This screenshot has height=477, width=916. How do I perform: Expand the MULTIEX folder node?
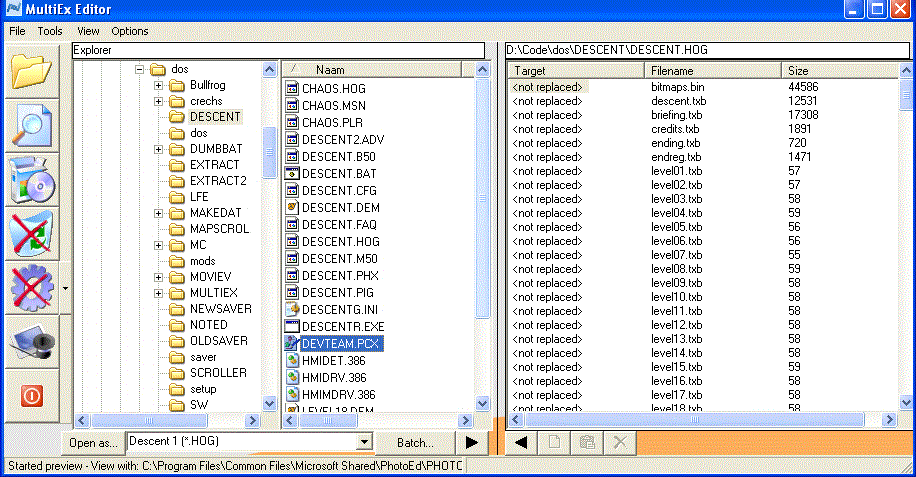pos(158,293)
